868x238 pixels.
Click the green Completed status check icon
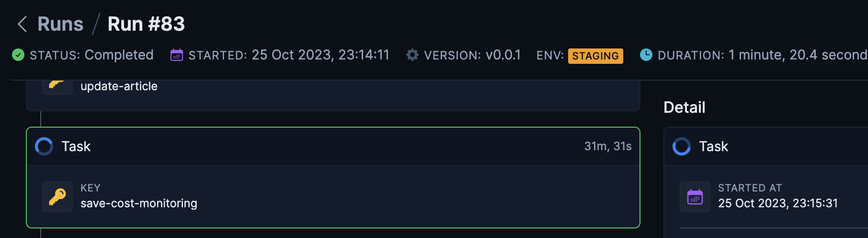tap(18, 55)
